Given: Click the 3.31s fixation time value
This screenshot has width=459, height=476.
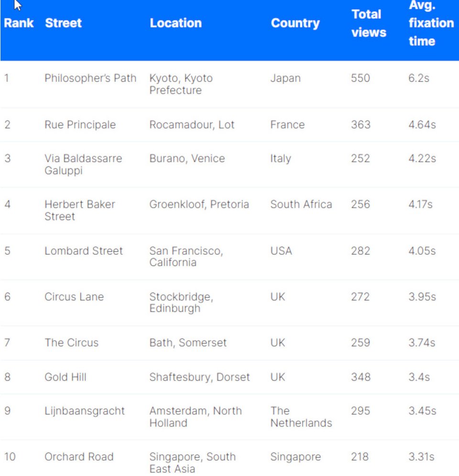Looking at the screenshot, I should pyautogui.click(x=421, y=457).
